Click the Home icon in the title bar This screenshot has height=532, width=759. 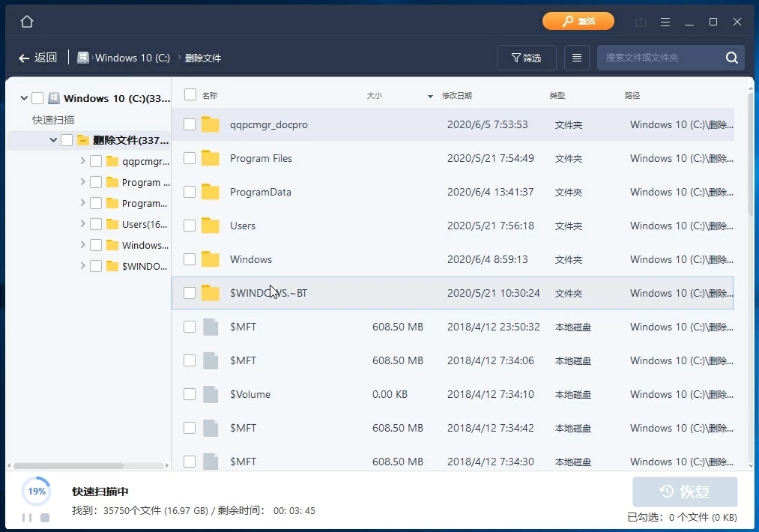pyautogui.click(x=26, y=21)
